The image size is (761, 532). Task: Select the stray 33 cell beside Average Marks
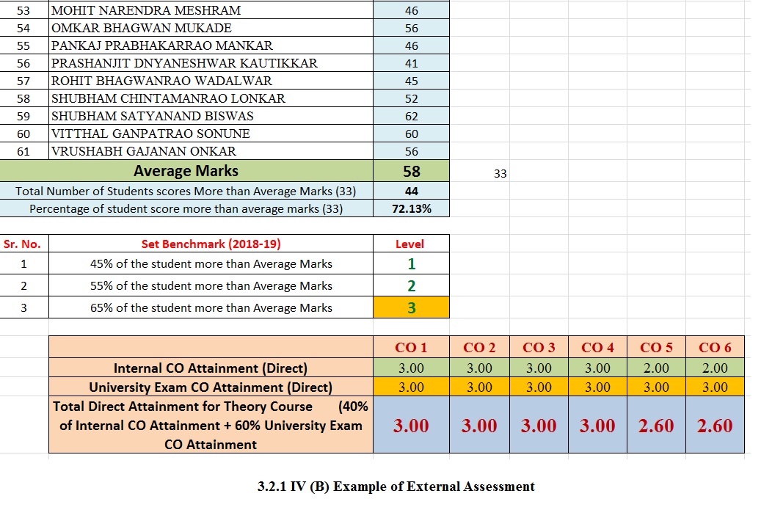(x=500, y=174)
